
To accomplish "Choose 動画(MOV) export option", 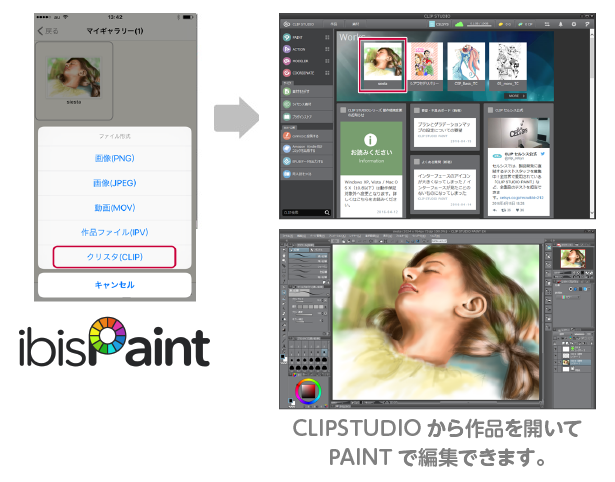I will tap(115, 207).
